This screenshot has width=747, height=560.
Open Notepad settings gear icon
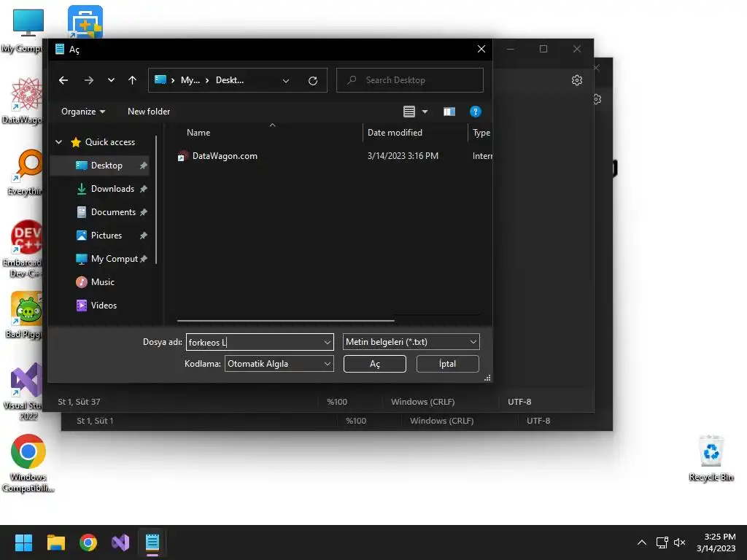coord(577,80)
